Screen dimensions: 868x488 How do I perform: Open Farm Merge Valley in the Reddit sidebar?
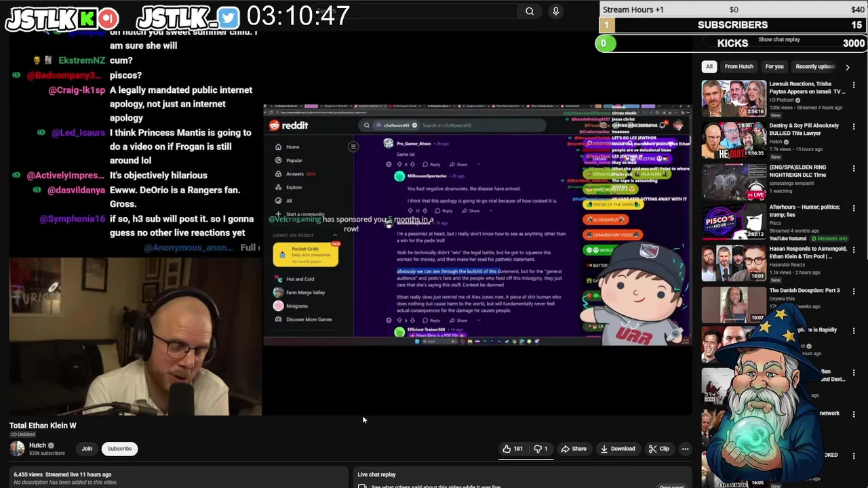[x=305, y=292]
